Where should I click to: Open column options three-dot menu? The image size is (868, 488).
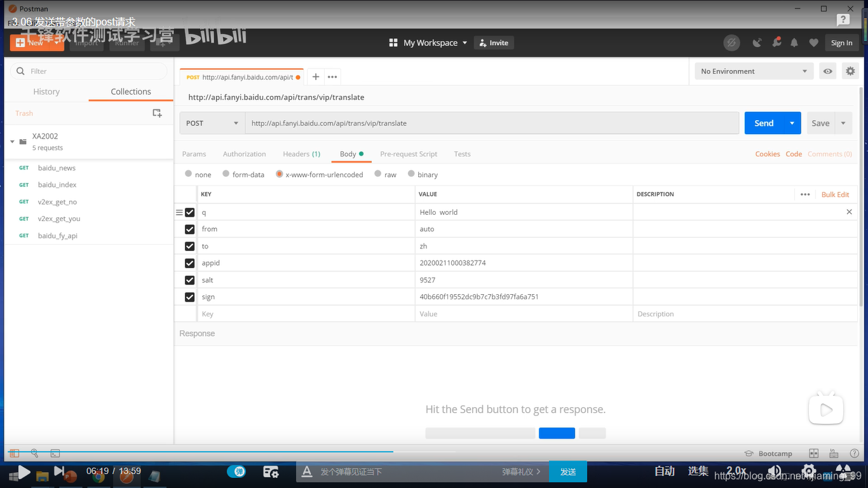click(805, 194)
